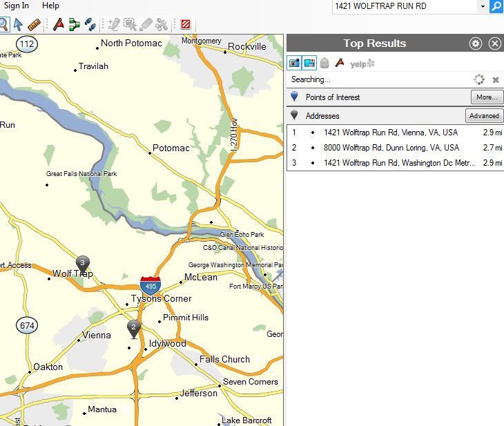
Task: Select the New Track footprints tool
Action: coord(90,24)
